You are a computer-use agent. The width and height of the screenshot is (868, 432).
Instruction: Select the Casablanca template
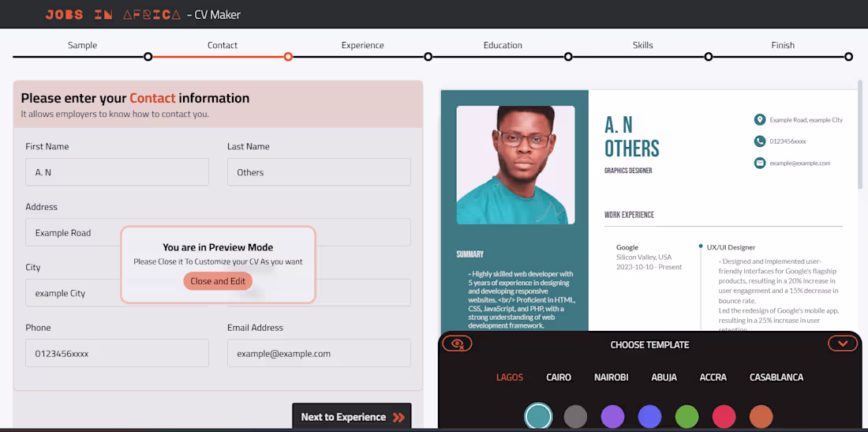[x=776, y=378]
